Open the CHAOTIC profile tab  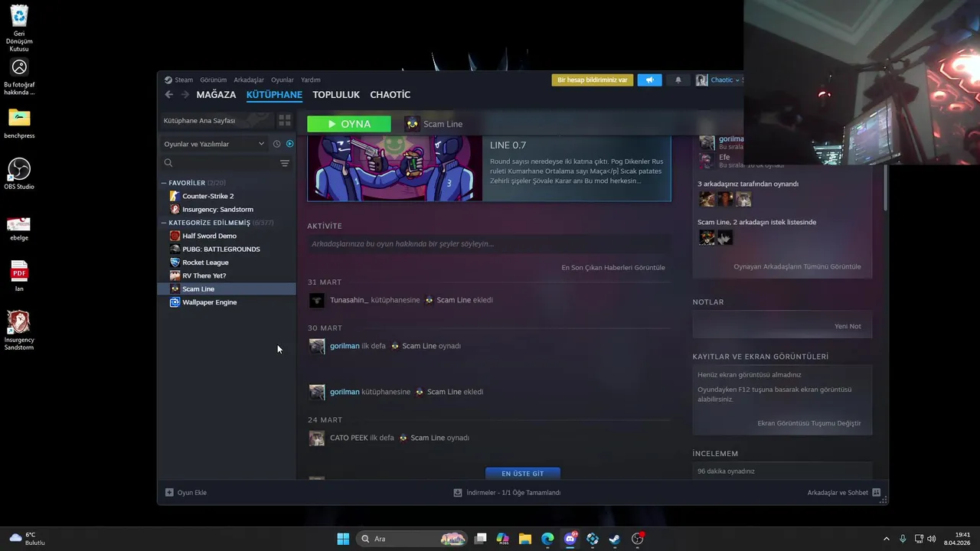390,95
